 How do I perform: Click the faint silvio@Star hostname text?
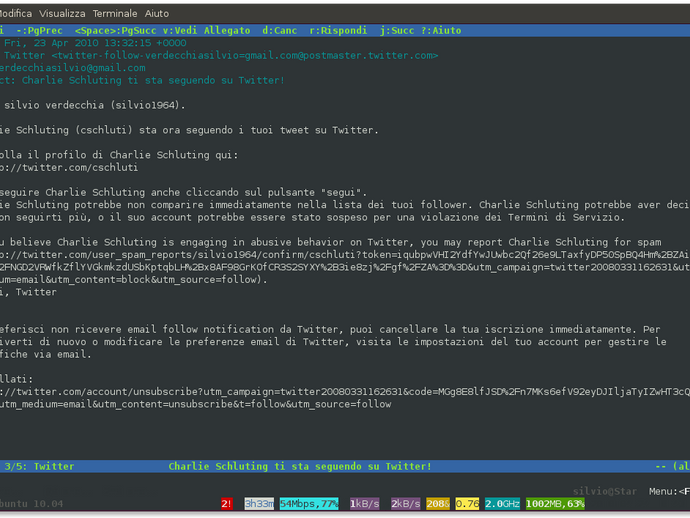tap(605, 492)
